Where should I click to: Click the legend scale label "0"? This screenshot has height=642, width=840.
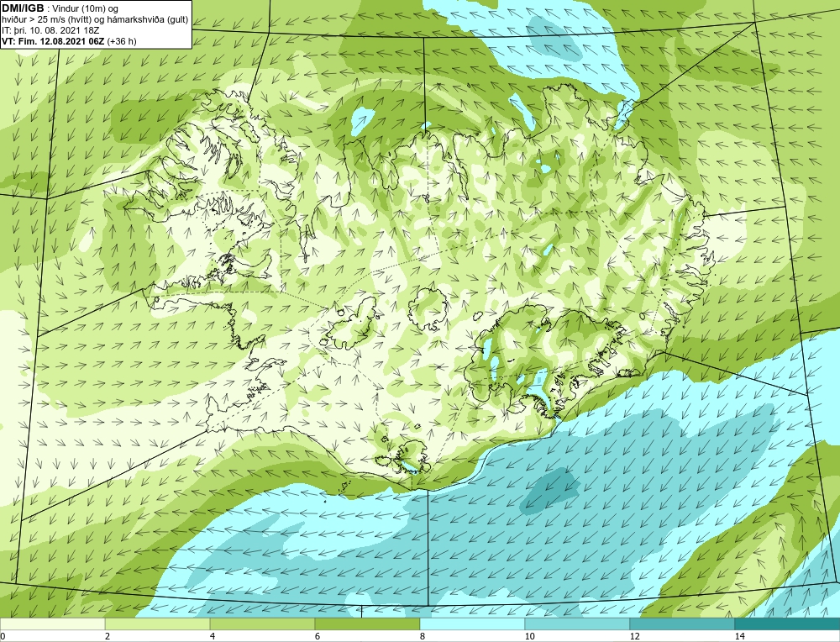pos(3,636)
